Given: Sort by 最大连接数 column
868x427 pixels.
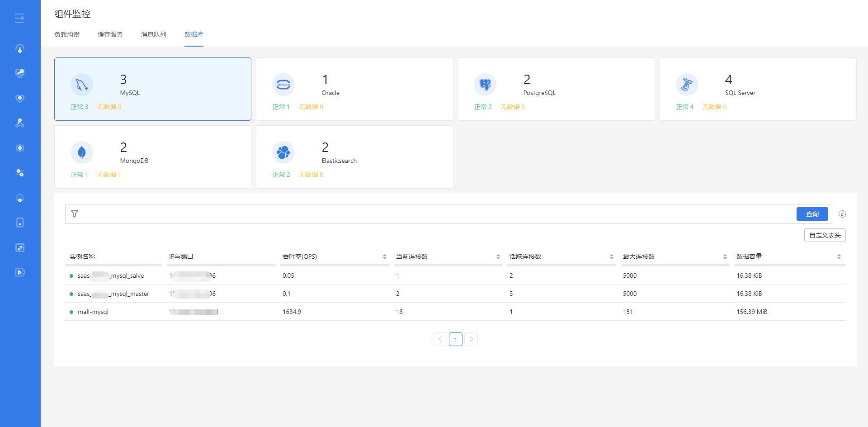Looking at the screenshot, I should 725,256.
